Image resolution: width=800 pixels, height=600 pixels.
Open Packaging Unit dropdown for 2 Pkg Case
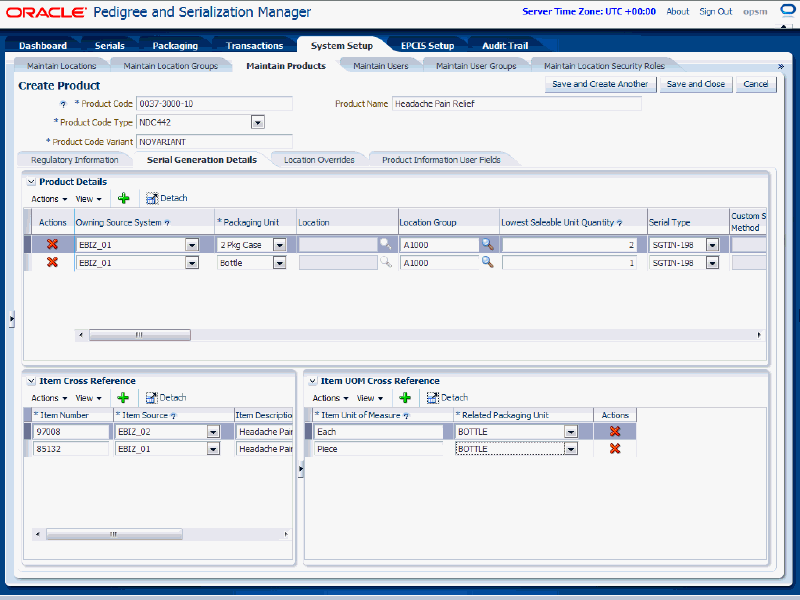pos(280,245)
